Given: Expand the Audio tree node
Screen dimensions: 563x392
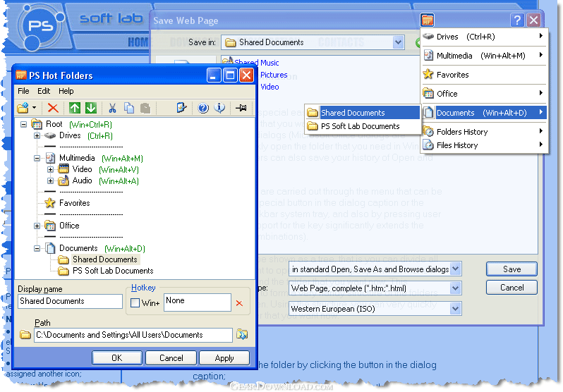Looking at the screenshot, I should coord(50,181).
